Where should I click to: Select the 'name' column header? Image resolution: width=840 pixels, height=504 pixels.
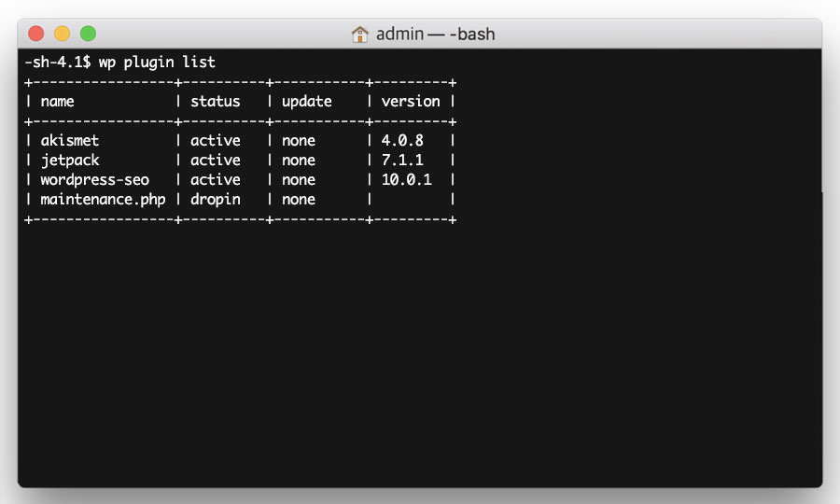point(57,101)
